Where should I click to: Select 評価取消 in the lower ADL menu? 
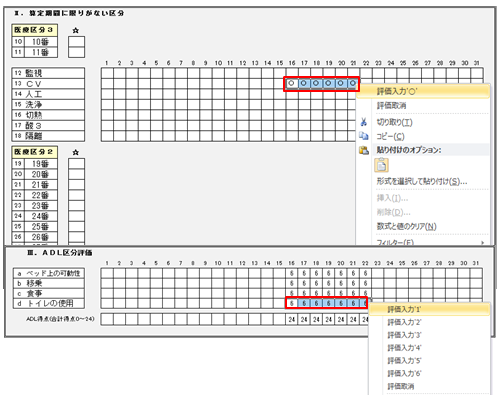click(401, 386)
